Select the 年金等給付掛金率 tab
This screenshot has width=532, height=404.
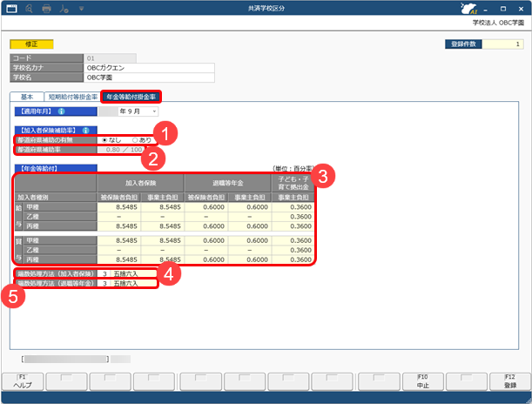click(x=131, y=97)
